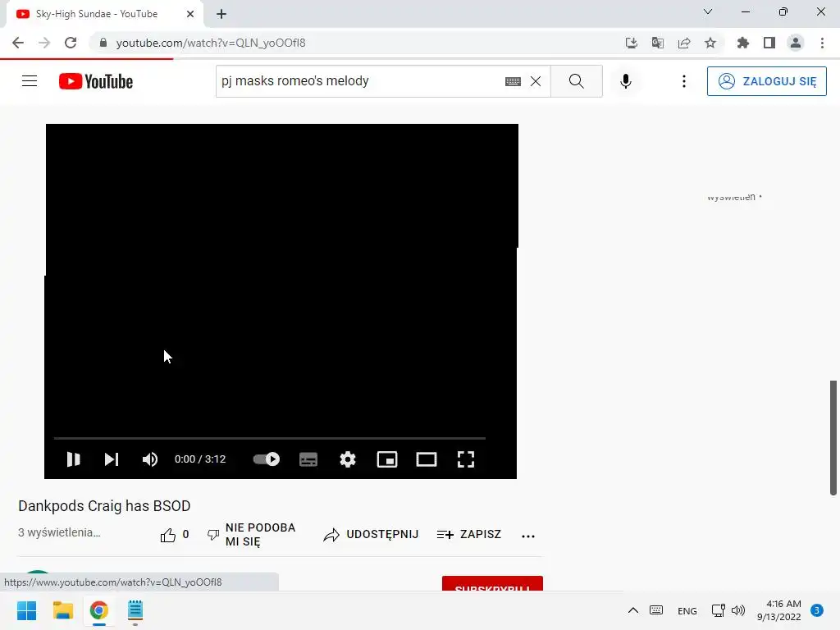Go back to previous page
Image resolution: width=840 pixels, height=630 pixels.
pyautogui.click(x=18, y=43)
